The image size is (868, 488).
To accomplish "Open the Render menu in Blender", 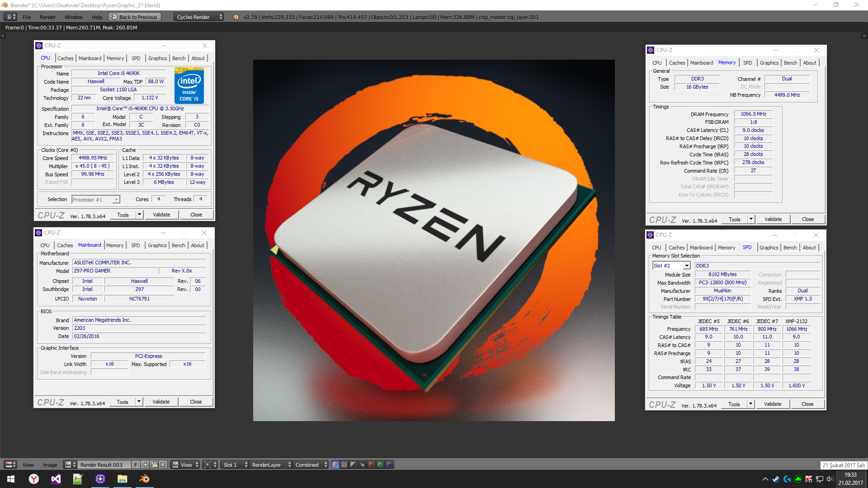I will (x=47, y=17).
